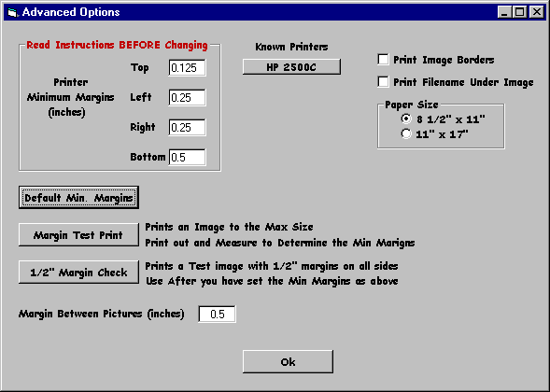Choose the 11" x 17" paper size

[406, 134]
